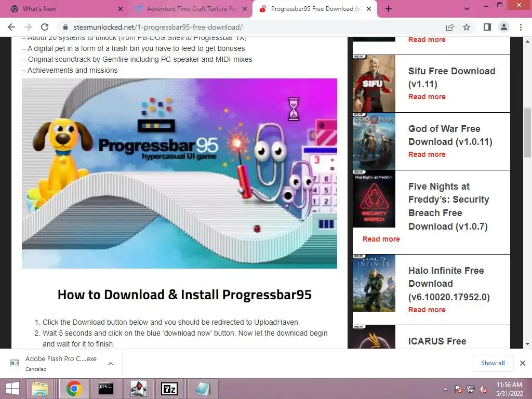Show hidden system tray icons
This screenshot has width=532, height=399.
[x=445, y=389]
